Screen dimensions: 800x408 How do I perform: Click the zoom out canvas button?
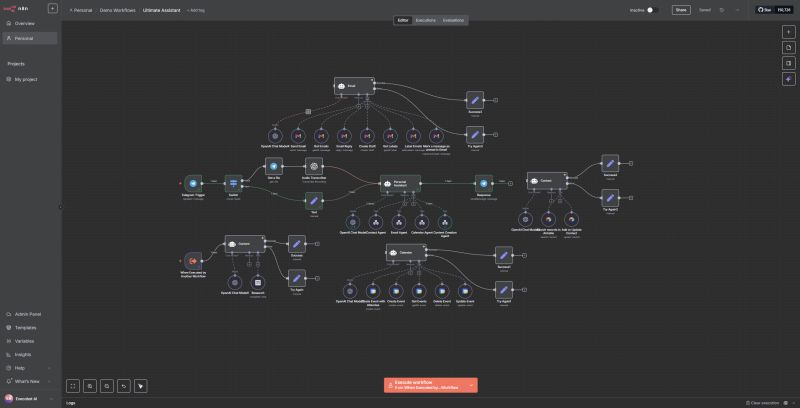(107, 386)
